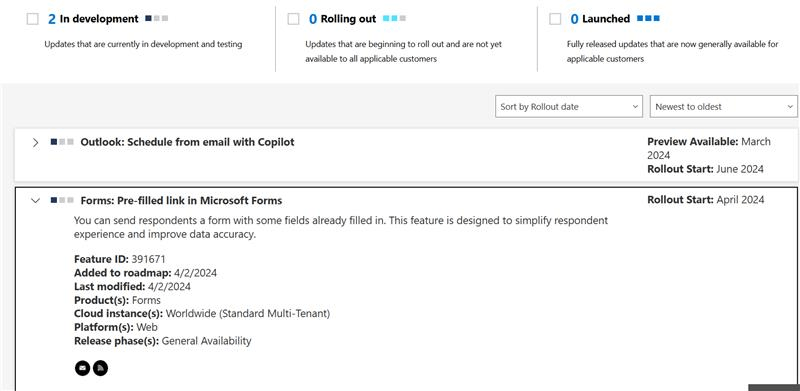Click the In development status squares in header
Screen dimensions: 800x391
click(x=157, y=18)
